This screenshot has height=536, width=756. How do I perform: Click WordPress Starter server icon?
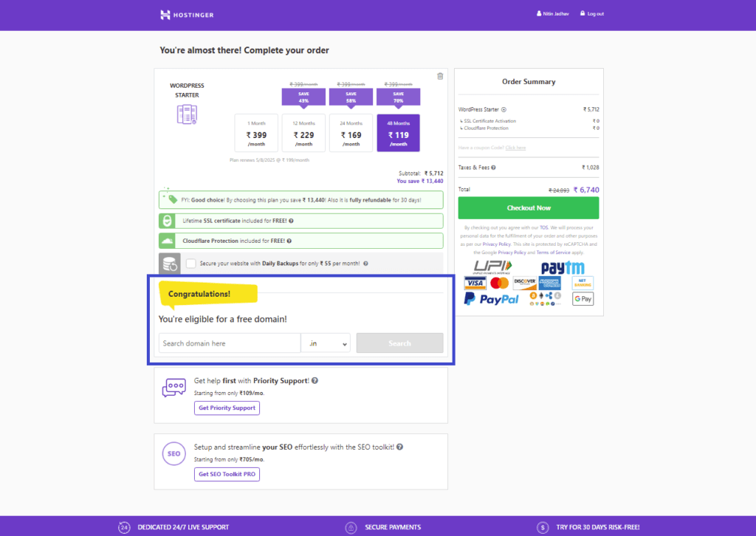(187, 114)
